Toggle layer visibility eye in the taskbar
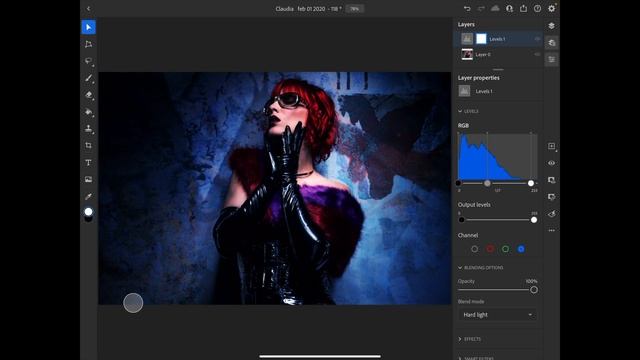Image resolution: width=640 pixels, height=360 pixels. click(x=551, y=163)
